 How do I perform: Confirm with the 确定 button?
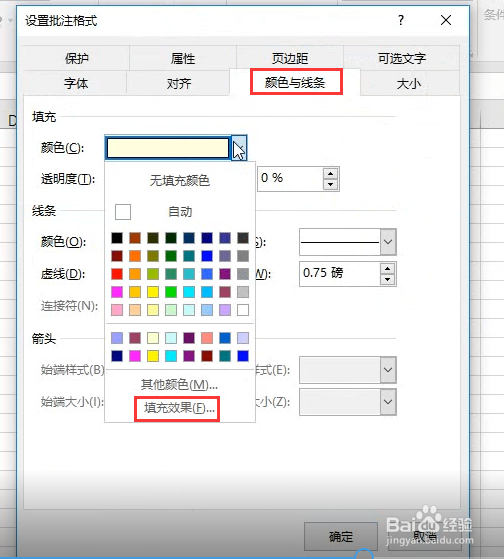click(x=341, y=537)
